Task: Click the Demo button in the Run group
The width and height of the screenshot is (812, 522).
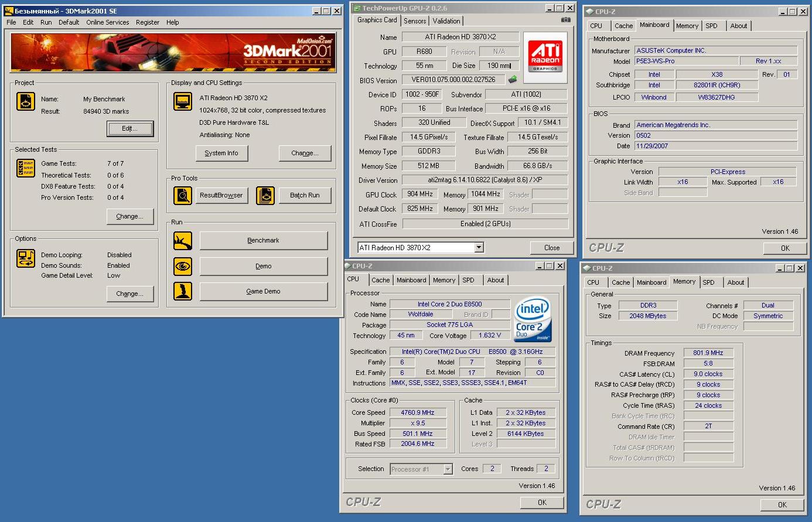Action: (x=264, y=267)
